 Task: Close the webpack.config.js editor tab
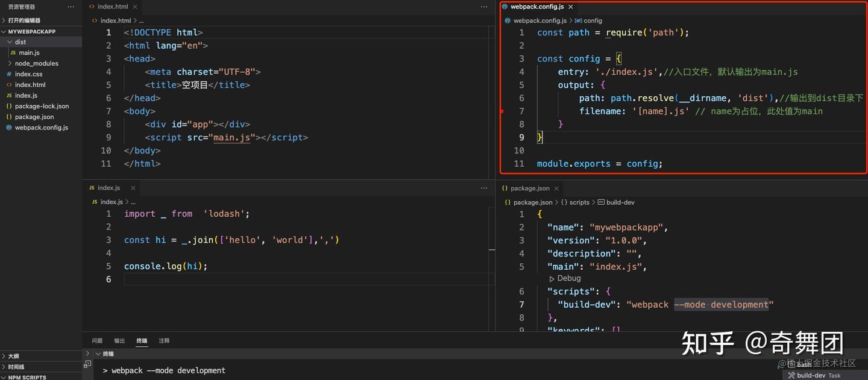click(x=570, y=7)
